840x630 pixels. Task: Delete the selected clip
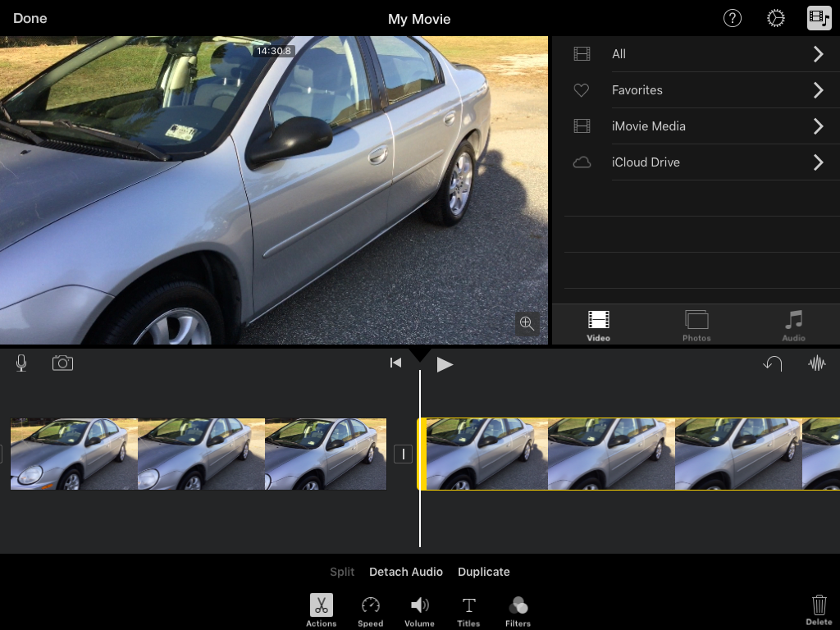click(819, 609)
